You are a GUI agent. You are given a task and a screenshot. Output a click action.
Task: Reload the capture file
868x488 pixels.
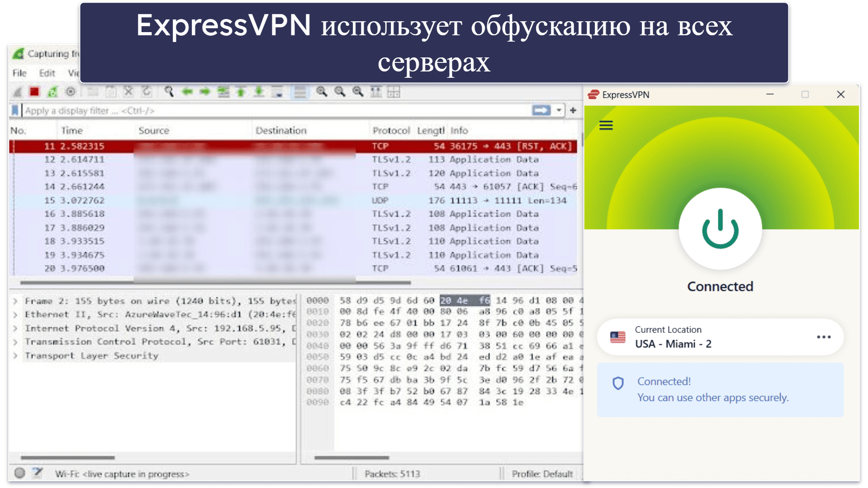coord(147,92)
